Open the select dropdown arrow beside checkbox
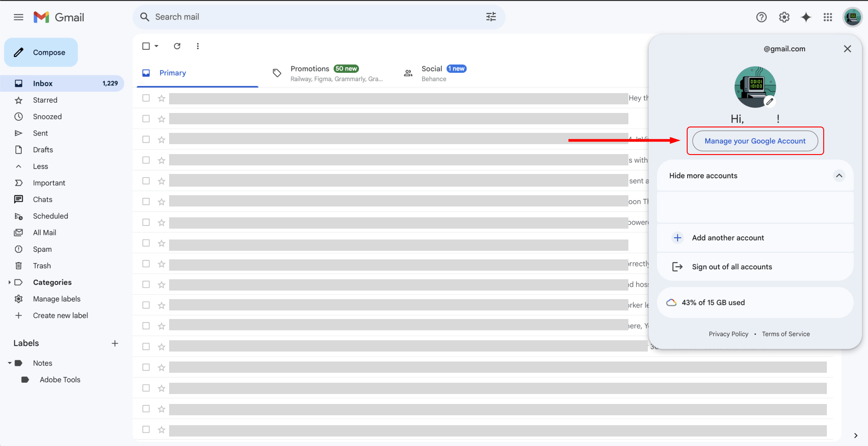 [x=156, y=46]
